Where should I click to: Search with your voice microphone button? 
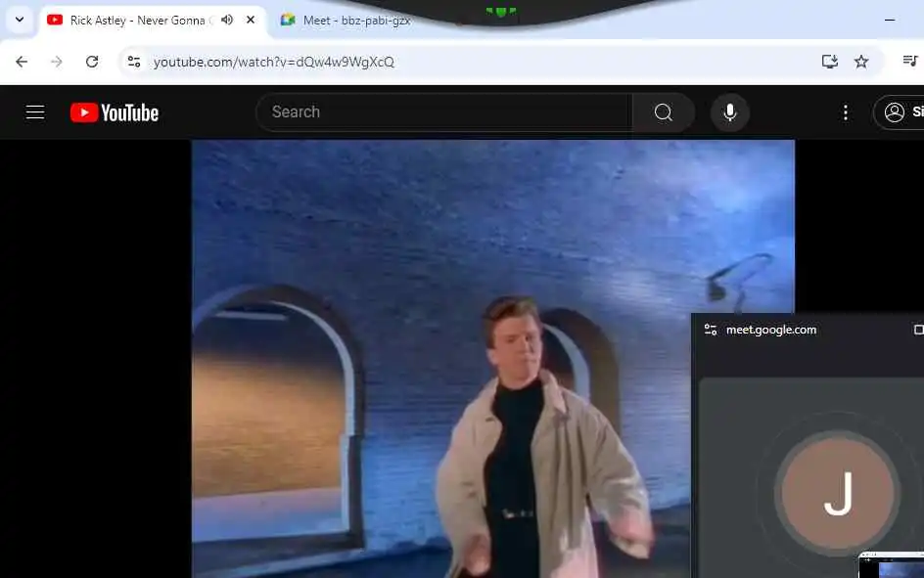click(729, 112)
